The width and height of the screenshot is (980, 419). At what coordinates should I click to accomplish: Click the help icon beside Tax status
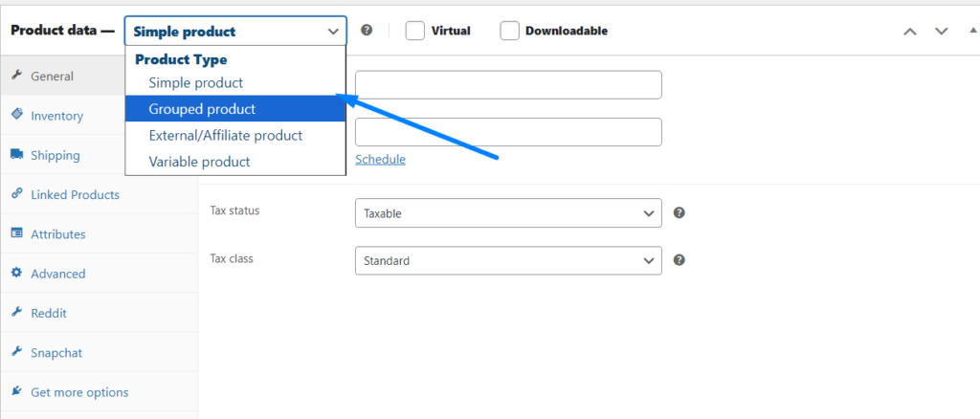pos(679,212)
